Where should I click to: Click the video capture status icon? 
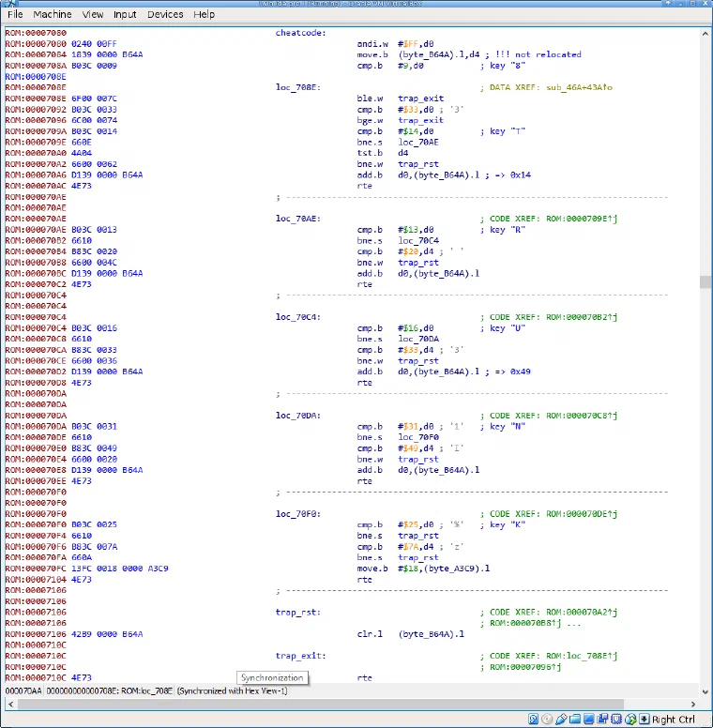click(602, 720)
